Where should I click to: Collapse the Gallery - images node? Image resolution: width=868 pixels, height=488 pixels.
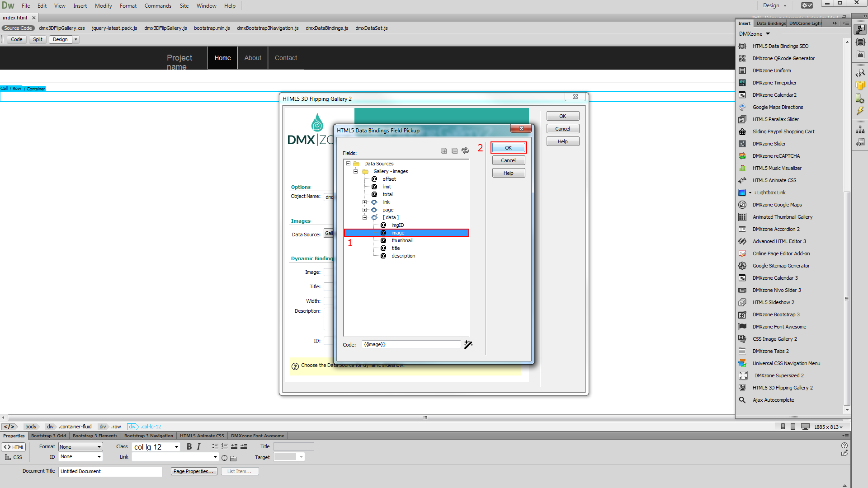tap(356, 171)
